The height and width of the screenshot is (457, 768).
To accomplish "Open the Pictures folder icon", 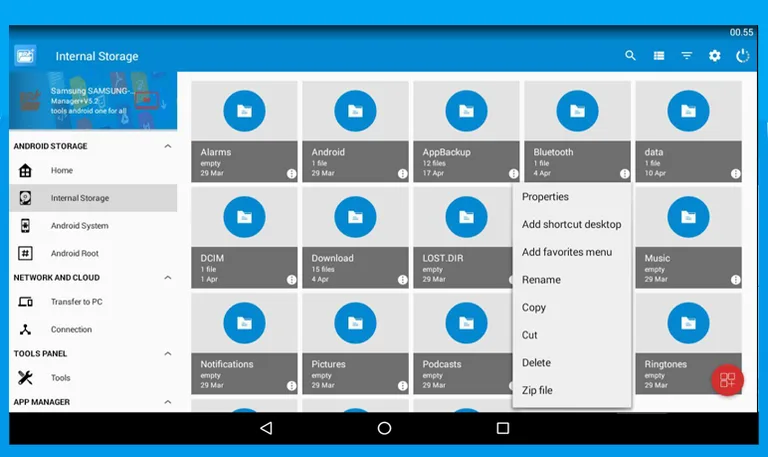I will pyautogui.click(x=355, y=323).
